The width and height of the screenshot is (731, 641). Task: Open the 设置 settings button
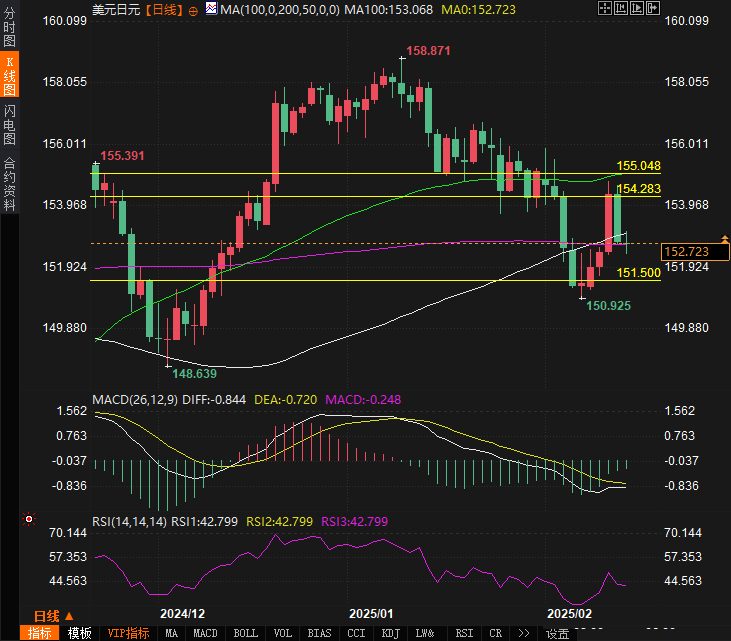pos(558,634)
